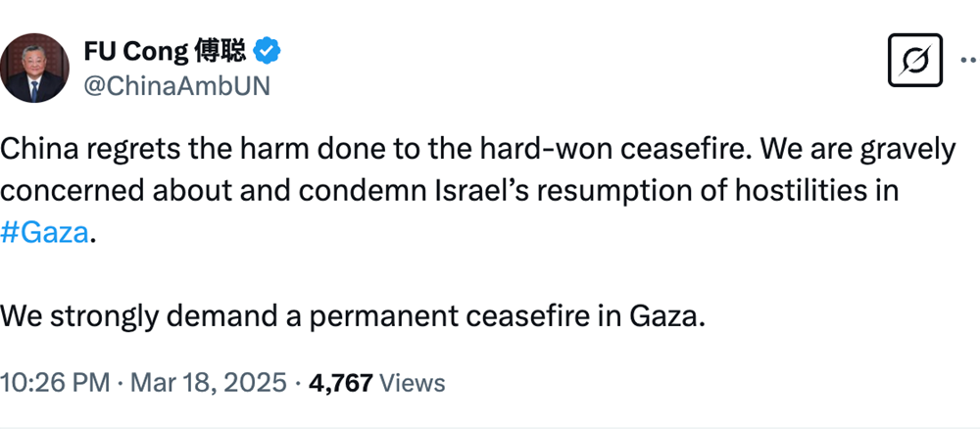
Task: Click the 10:26 PM post time
Action: tap(55, 382)
